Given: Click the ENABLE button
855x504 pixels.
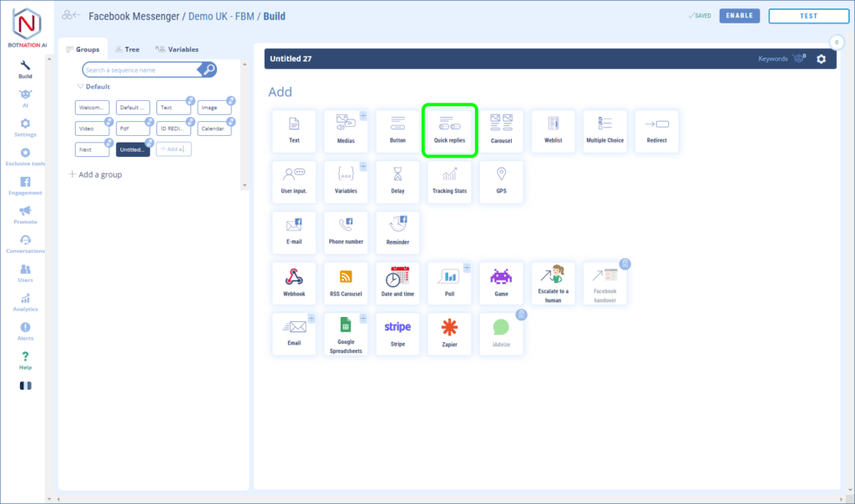Looking at the screenshot, I should point(739,16).
